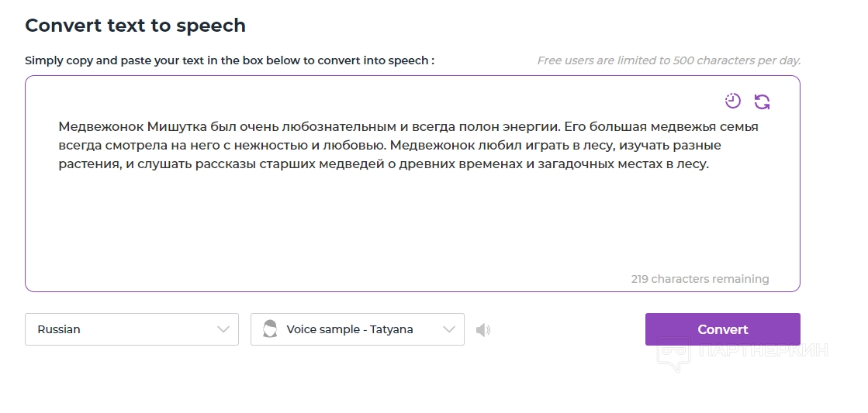Click the Convert text to speech heading
Screen dimensions: 868x413
click(x=135, y=26)
